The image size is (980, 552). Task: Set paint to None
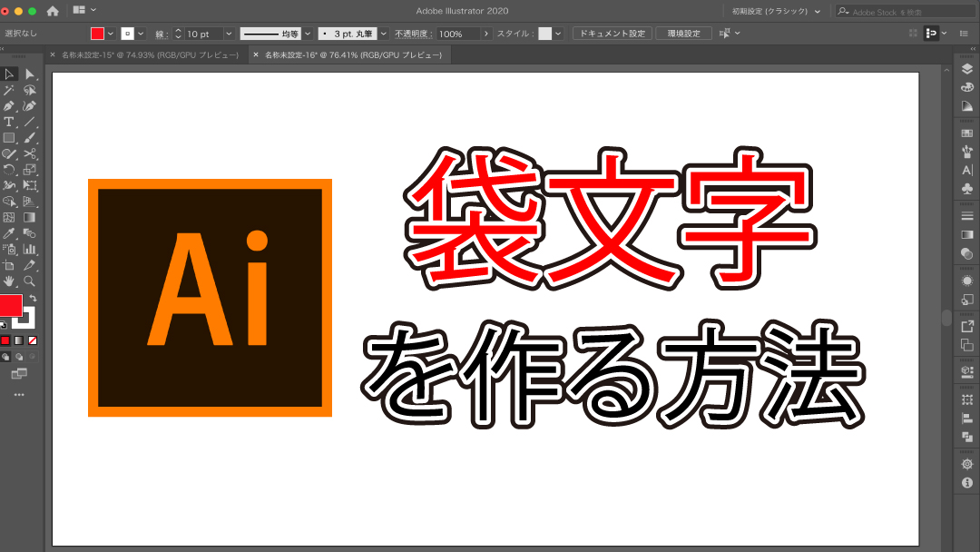(33, 340)
